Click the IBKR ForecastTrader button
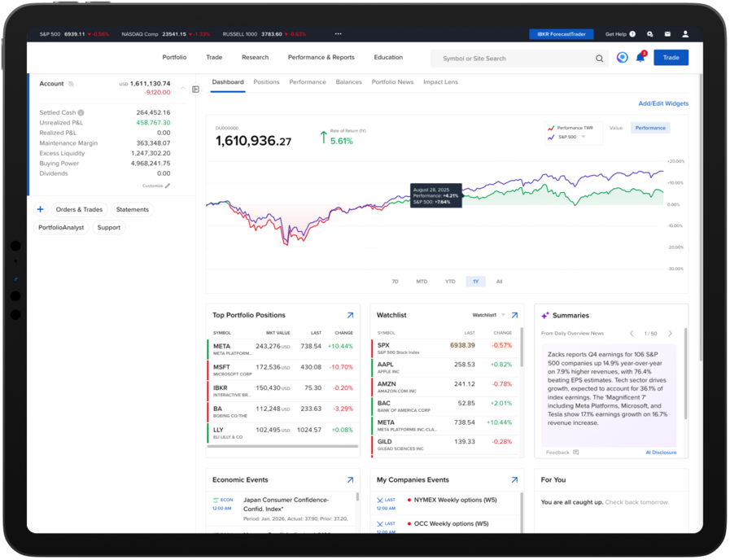This screenshot has width=730, height=560. [x=561, y=34]
